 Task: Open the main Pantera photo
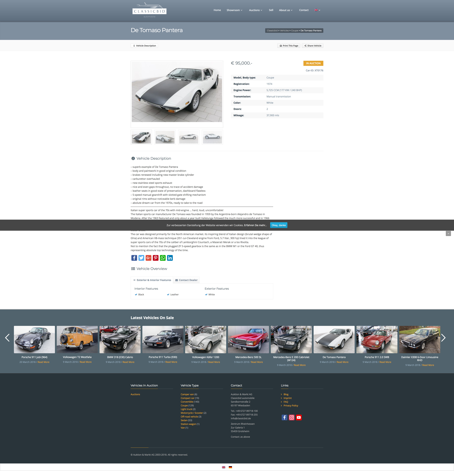(177, 92)
